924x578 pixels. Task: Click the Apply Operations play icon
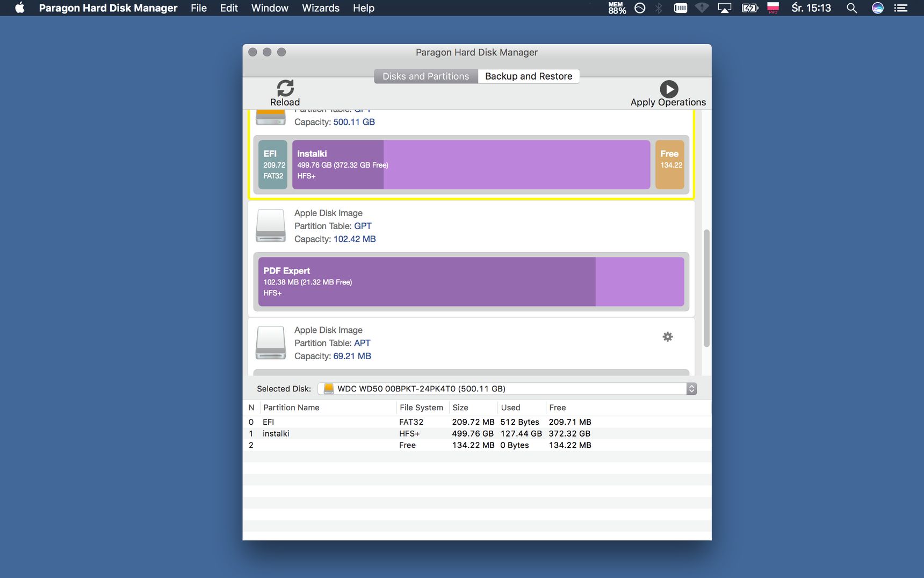click(669, 89)
